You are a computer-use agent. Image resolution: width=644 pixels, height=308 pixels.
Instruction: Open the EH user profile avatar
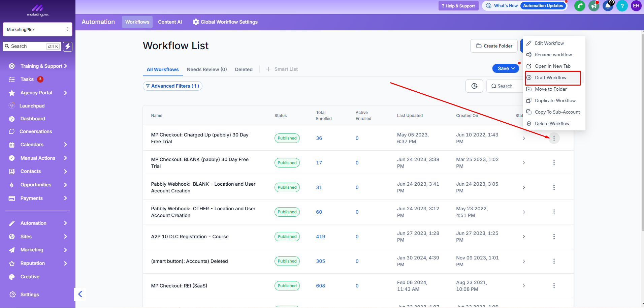tap(636, 6)
